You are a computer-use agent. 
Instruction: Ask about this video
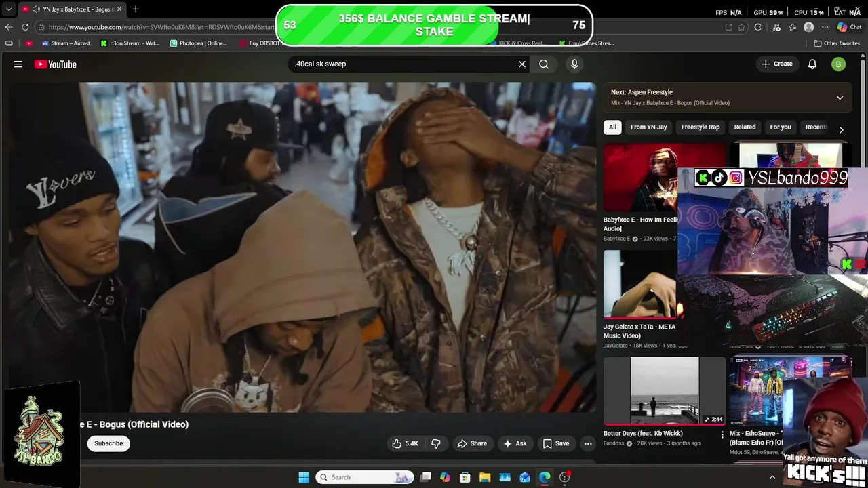coord(515,443)
